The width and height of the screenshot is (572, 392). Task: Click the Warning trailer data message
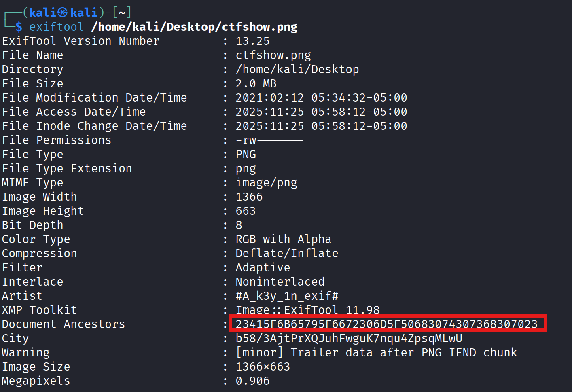click(x=376, y=352)
